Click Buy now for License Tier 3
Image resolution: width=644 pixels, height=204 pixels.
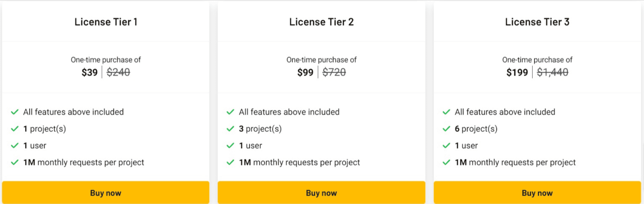(537, 192)
